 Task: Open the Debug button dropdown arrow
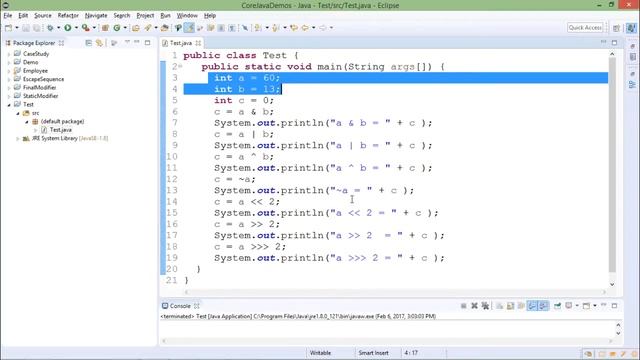click(58, 28)
